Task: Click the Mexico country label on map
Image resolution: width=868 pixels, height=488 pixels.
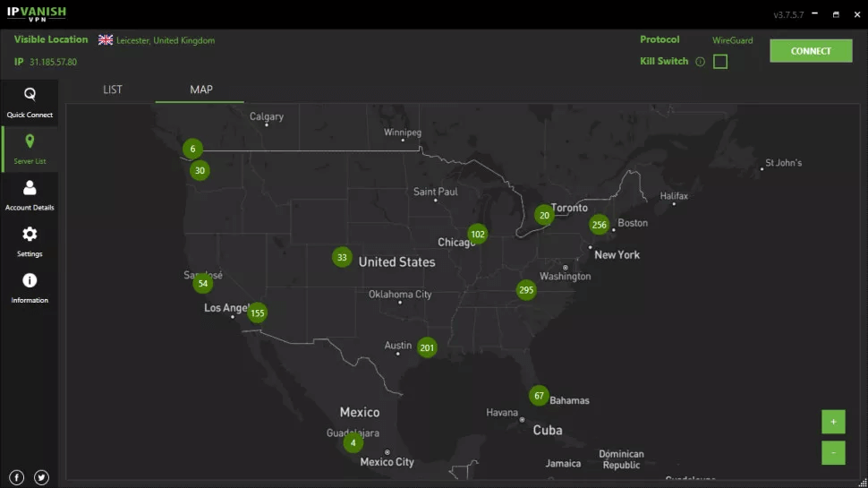Action: [x=360, y=412]
